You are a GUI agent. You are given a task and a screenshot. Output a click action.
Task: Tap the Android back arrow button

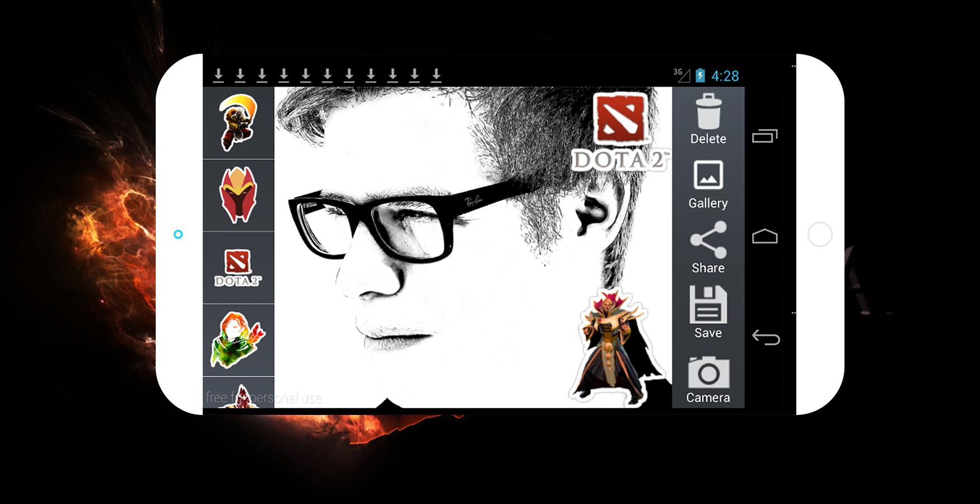pos(765,337)
